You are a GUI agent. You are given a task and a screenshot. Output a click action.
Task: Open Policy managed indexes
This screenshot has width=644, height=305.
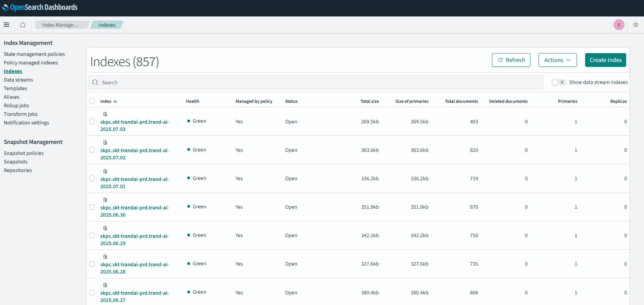(31, 63)
